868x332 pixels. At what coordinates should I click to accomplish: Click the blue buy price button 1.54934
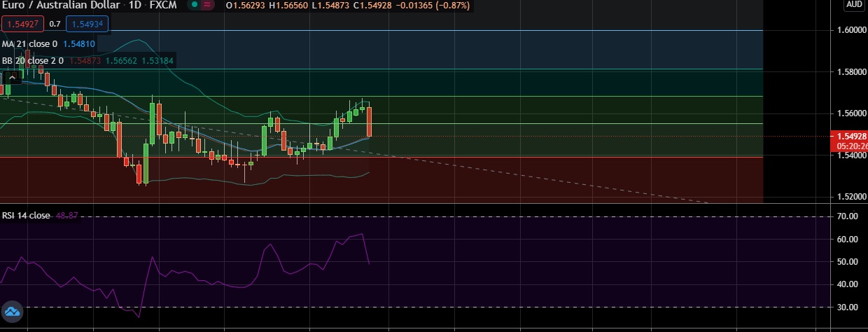tap(87, 24)
